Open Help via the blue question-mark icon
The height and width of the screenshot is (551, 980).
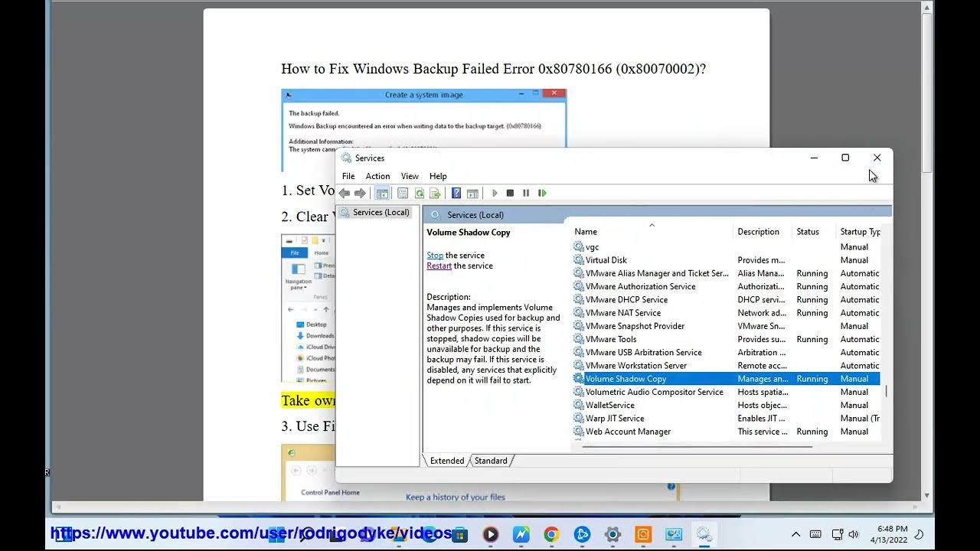[456, 194]
